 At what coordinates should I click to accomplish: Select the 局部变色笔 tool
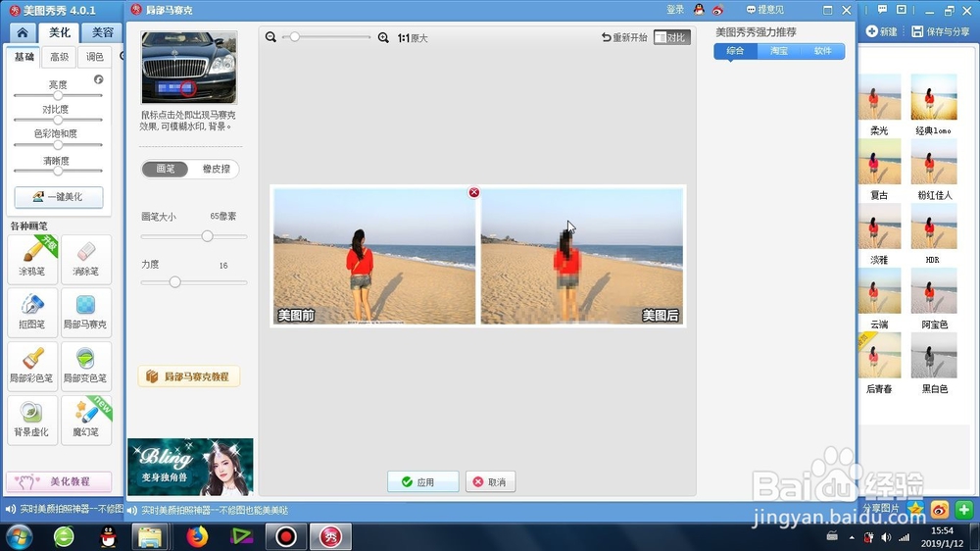[85, 366]
